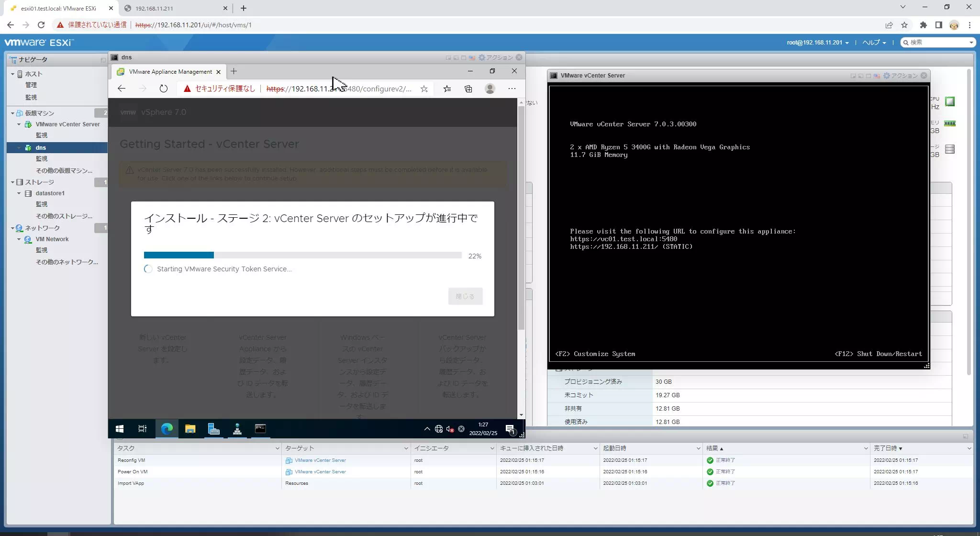Open Collections in the inner Edge toolbar
The image size is (980, 536).
pos(468,89)
